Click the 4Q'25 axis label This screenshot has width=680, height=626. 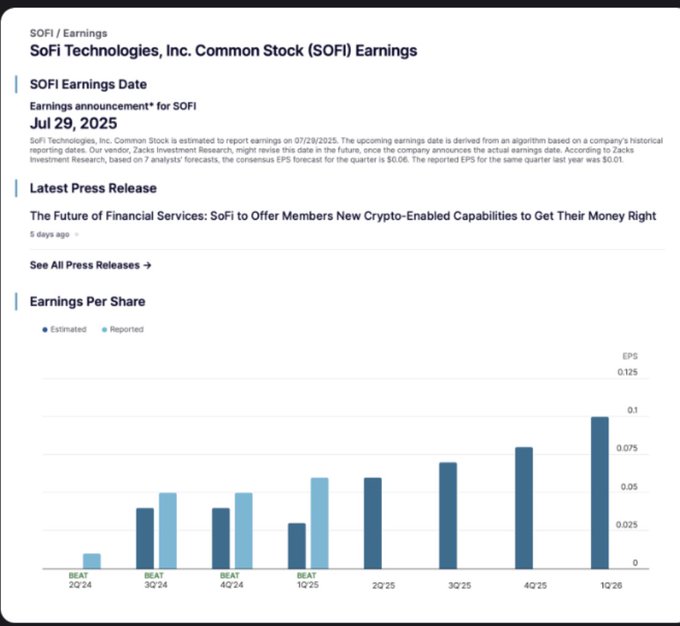(x=535, y=585)
